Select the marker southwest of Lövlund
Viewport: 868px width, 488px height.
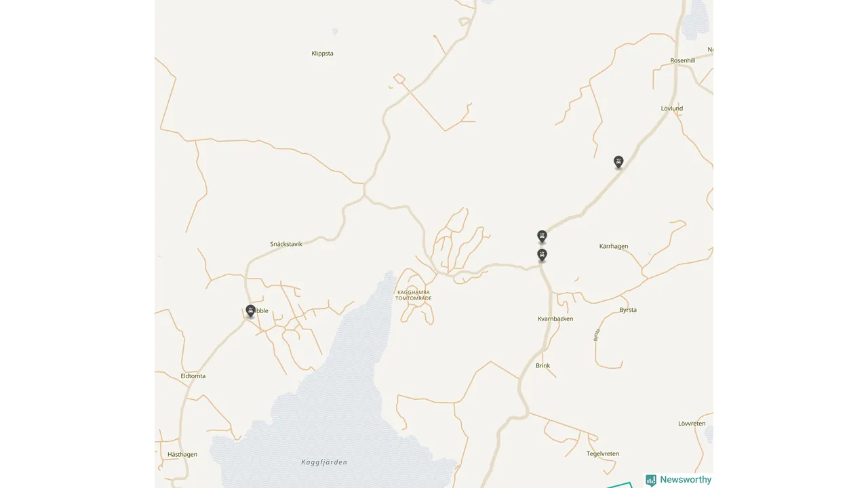618,162
